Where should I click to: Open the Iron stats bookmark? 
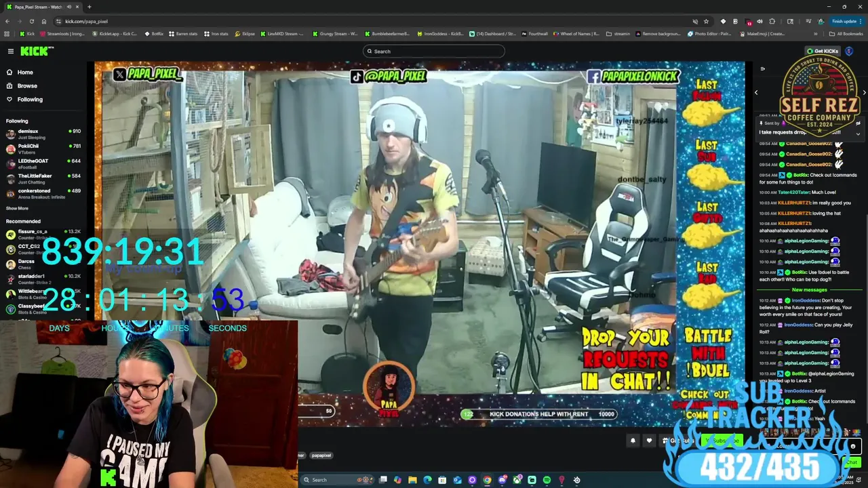[216, 33]
